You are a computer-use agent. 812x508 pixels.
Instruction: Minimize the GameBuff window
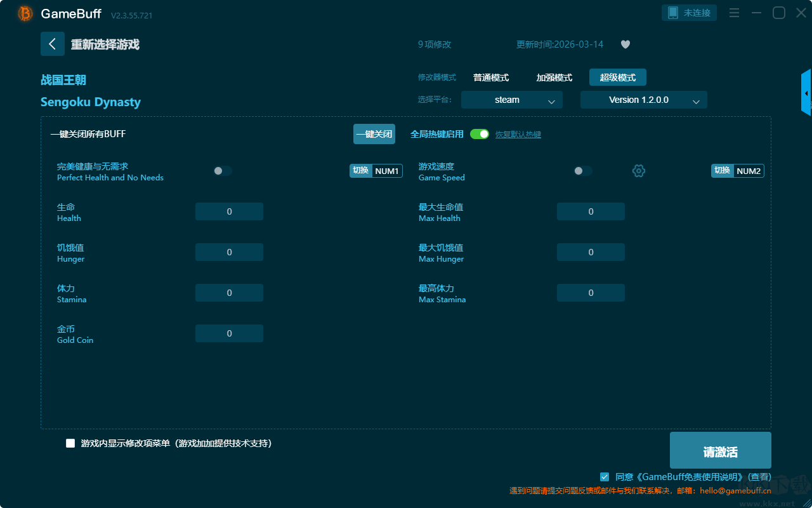click(756, 13)
